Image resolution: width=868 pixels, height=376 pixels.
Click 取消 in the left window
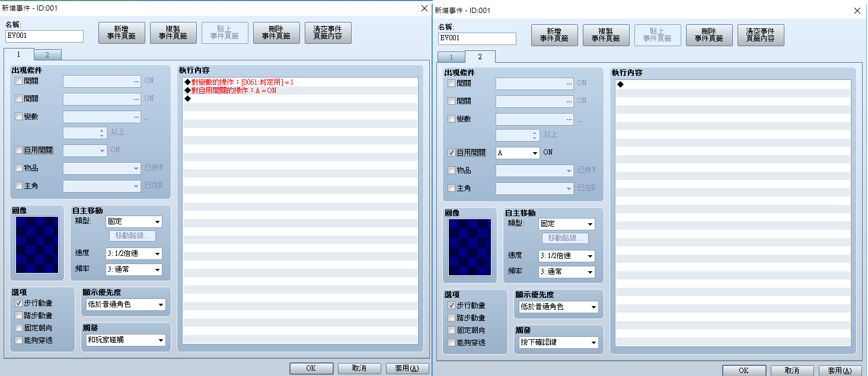pos(359,368)
